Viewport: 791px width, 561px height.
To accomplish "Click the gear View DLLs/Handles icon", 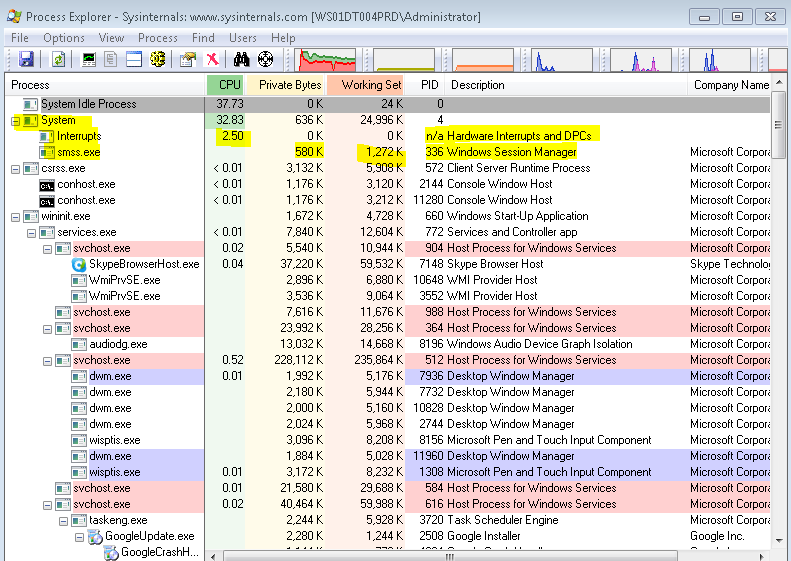I will tap(157, 60).
